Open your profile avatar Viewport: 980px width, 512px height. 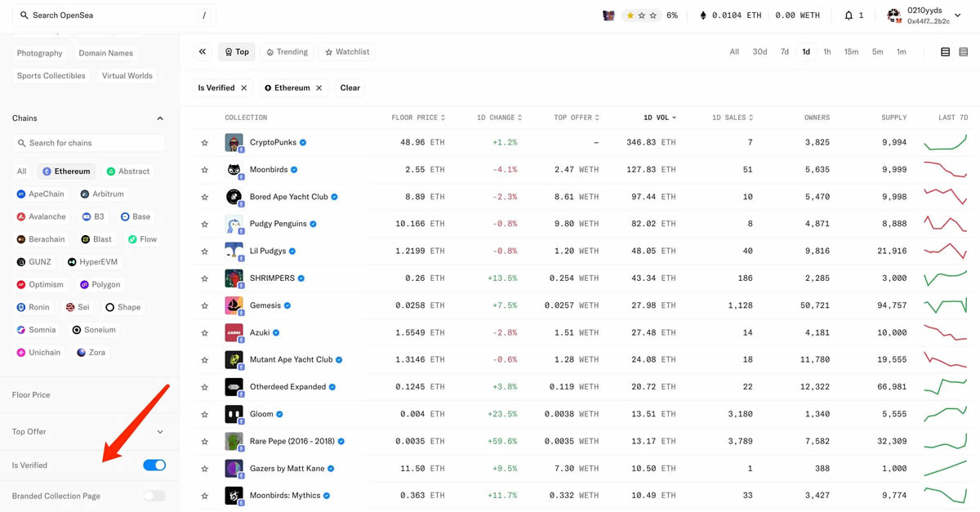(893, 15)
